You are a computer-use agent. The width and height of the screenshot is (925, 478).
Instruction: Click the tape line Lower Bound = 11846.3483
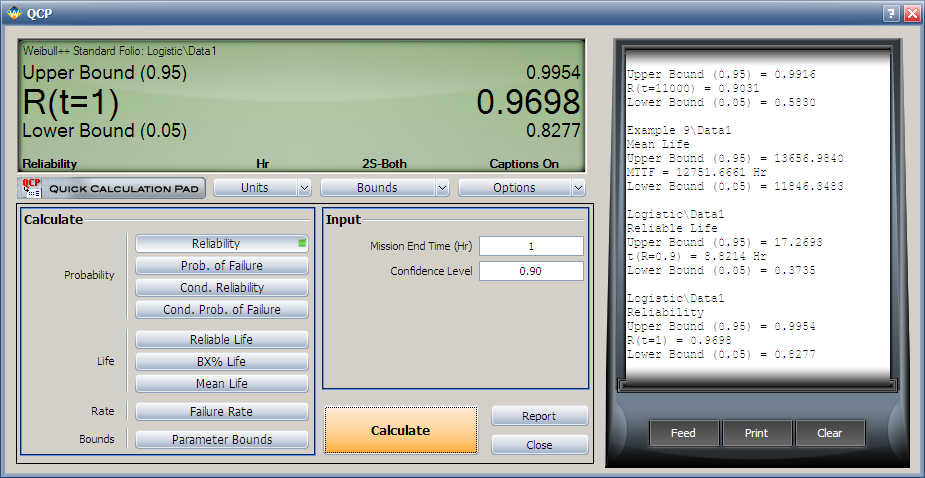click(x=735, y=186)
